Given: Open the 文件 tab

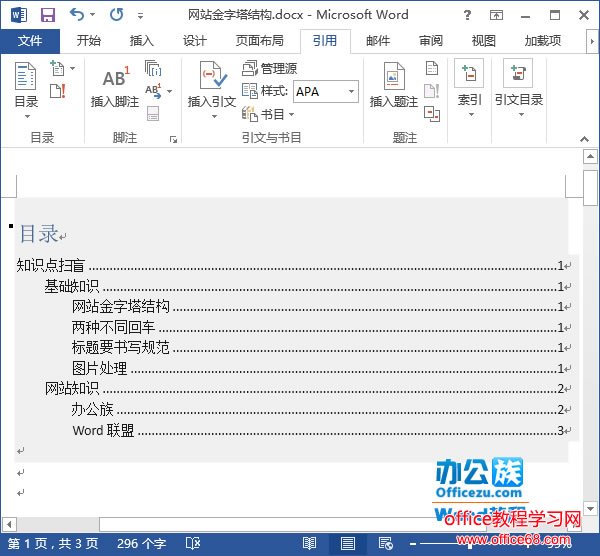Looking at the screenshot, I should pos(30,41).
